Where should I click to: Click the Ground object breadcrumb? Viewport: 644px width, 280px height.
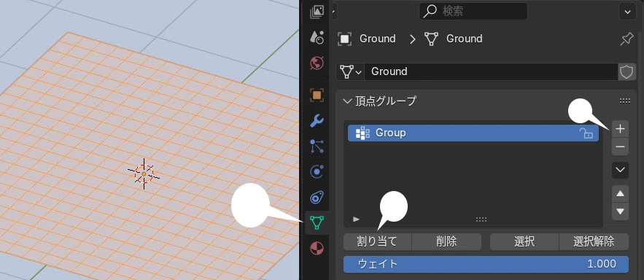coord(367,39)
